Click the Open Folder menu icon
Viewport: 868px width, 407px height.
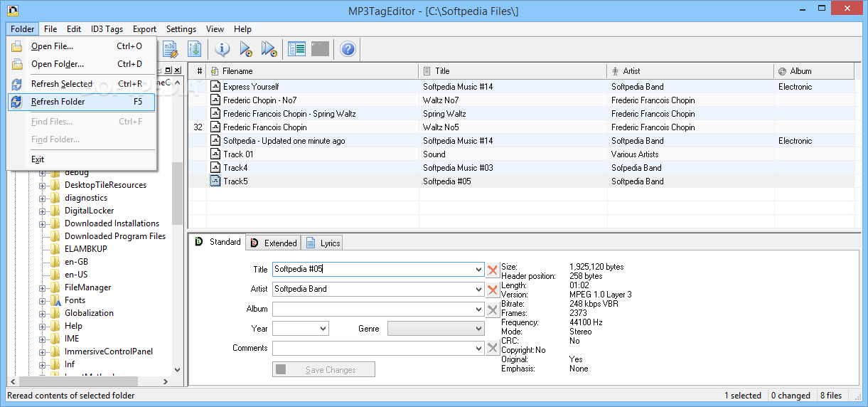[x=17, y=64]
